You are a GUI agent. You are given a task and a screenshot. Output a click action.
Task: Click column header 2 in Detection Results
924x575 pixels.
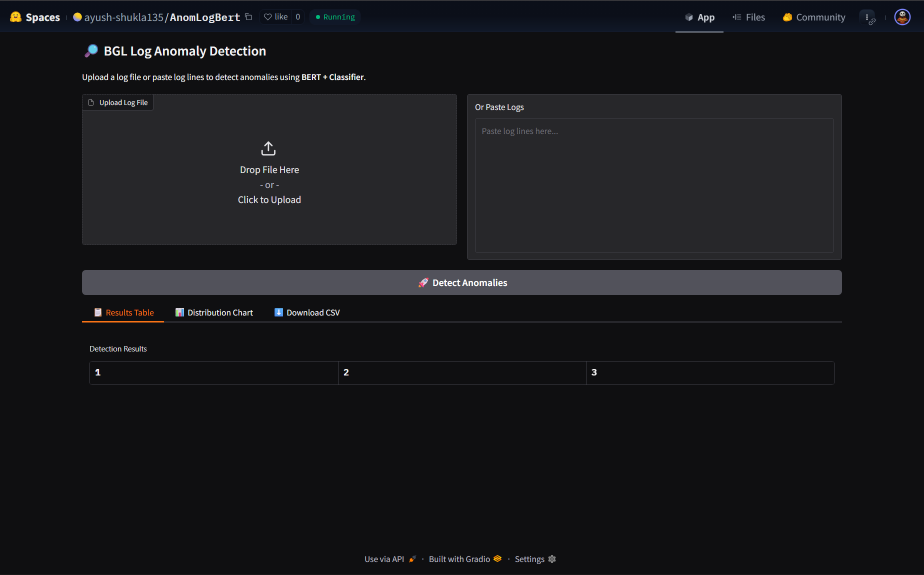461,372
